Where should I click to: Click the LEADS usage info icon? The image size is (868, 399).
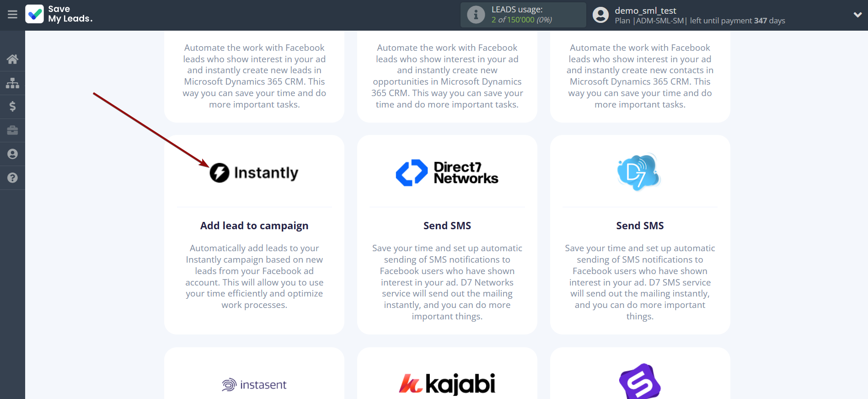tap(476, 15)
